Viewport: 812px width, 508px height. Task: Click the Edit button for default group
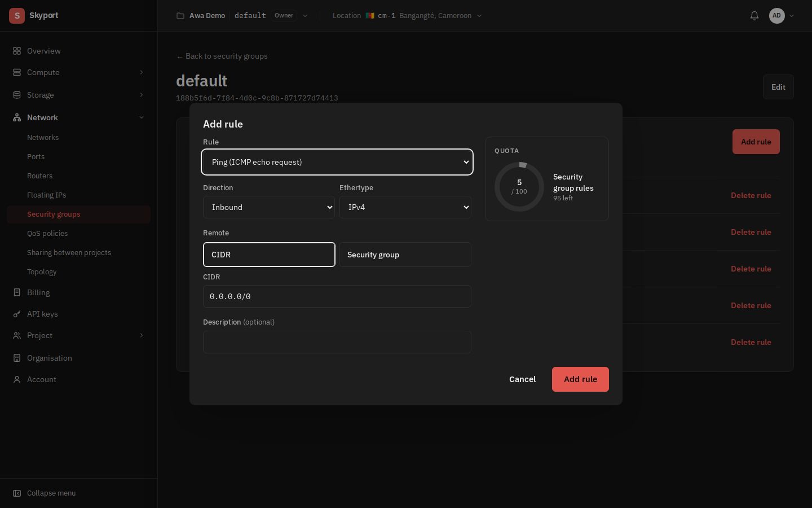click(778, 87)
